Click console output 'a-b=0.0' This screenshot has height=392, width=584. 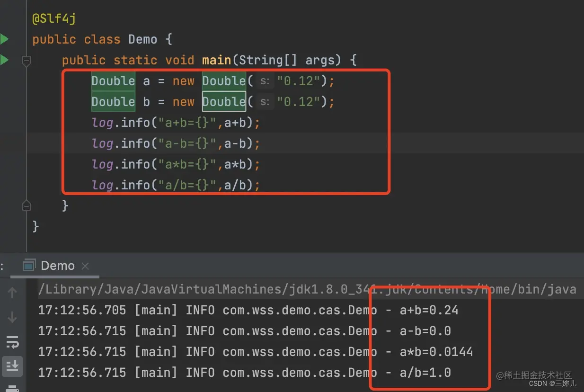425,331
